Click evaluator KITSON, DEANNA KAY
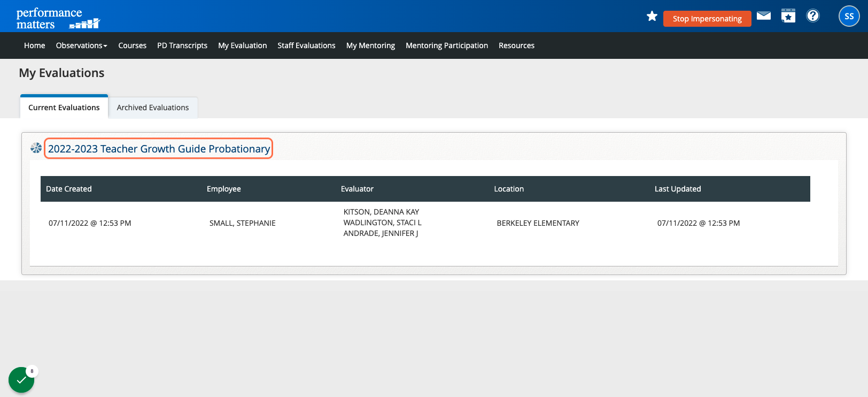Image resolution: width=868 pixels, height=397 pixels. (x=382, y=212)
